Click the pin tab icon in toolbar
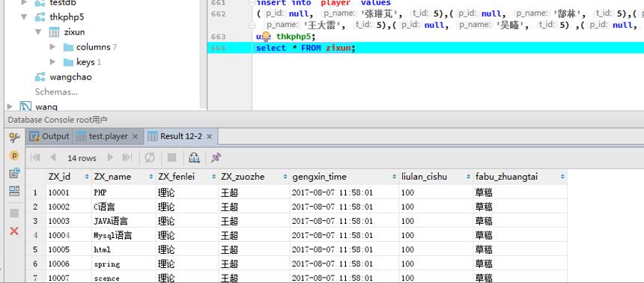 point(216,157)
